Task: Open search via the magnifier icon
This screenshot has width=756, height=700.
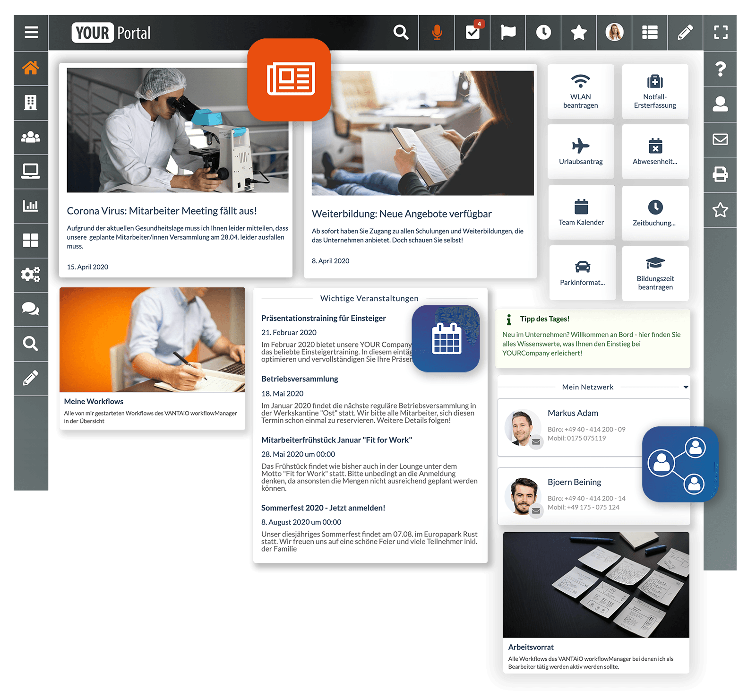Action: pyautogui.click(x=401, y=32)
